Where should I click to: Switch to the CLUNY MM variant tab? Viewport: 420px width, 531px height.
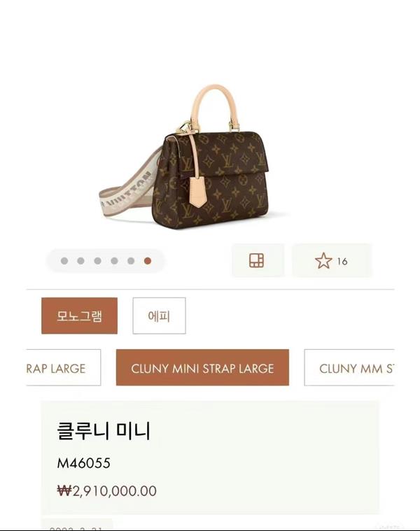pyautogui.click(x=349, y=367)
